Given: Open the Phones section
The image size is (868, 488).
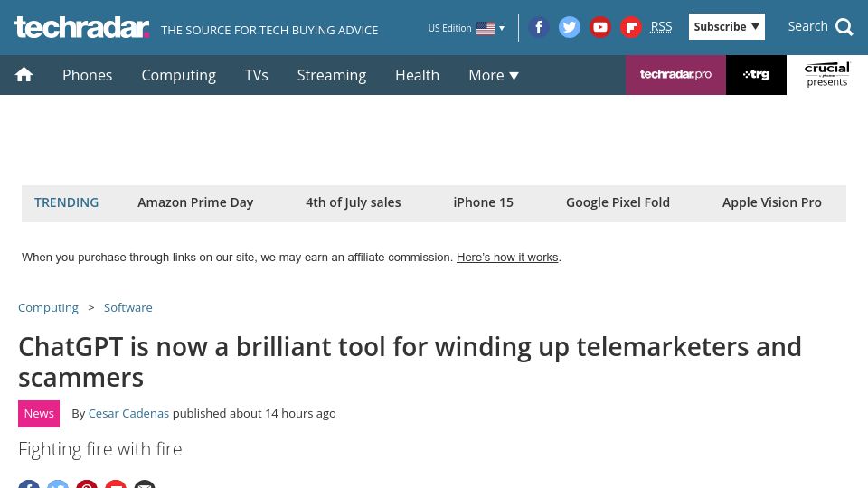Looking at the screenshot, I should 88,75.
